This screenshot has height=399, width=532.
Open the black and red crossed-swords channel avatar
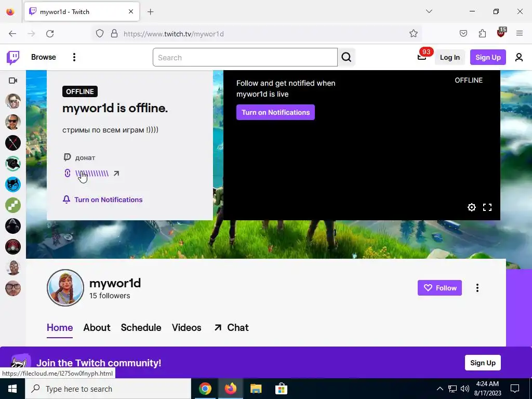[13, 143]
